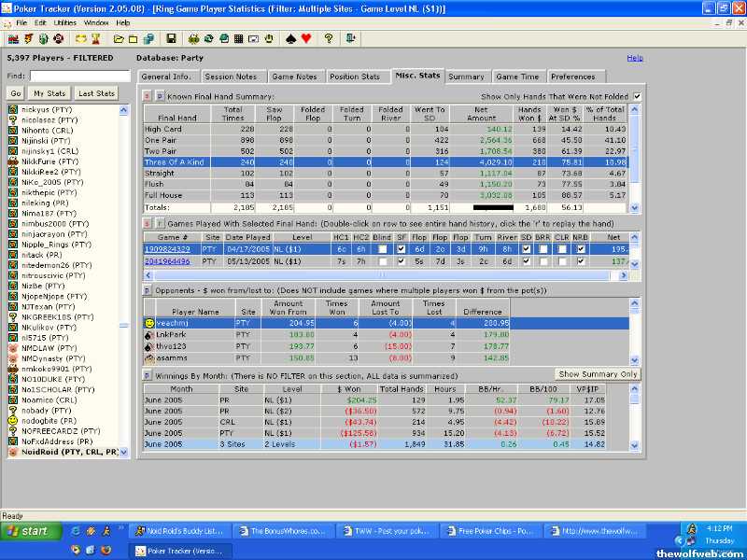Click the smiley icon beside veachmj

(148, 323)
